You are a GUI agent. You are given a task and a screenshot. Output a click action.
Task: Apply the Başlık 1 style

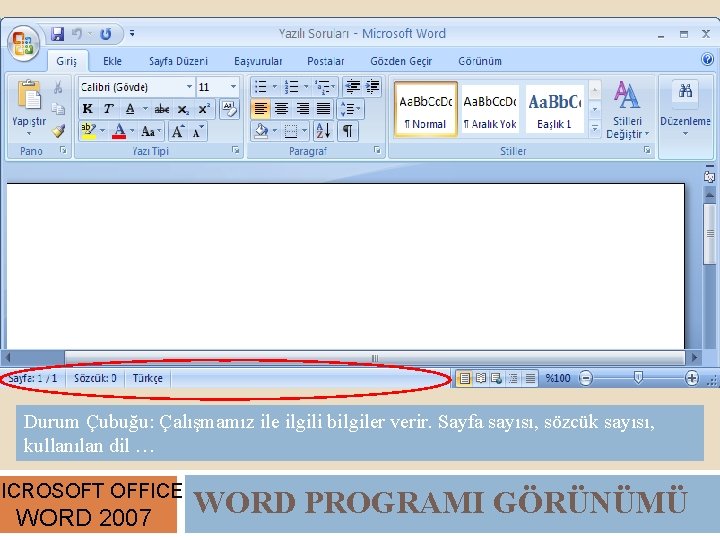(555, 110)
